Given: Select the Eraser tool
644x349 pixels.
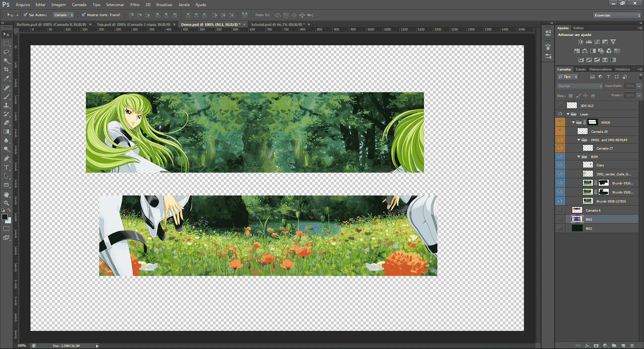Looking at the screenshot, I should coord(6,123).
